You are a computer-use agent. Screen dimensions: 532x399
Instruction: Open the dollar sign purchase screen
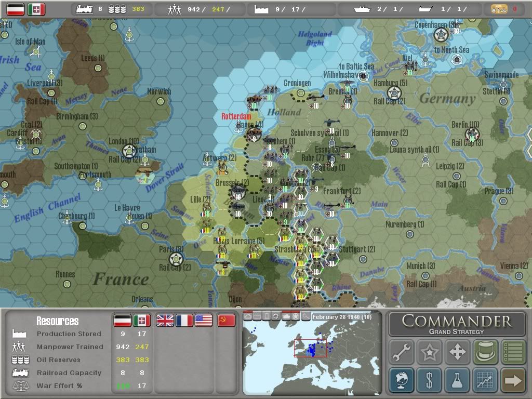(429, 380)
